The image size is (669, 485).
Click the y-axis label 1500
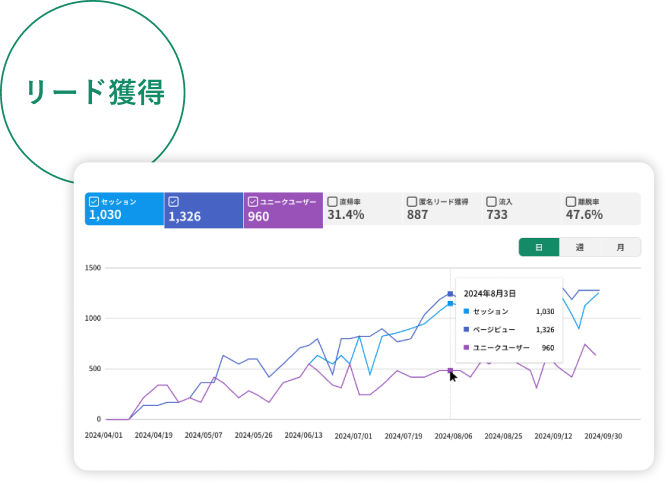coord(93,268)
